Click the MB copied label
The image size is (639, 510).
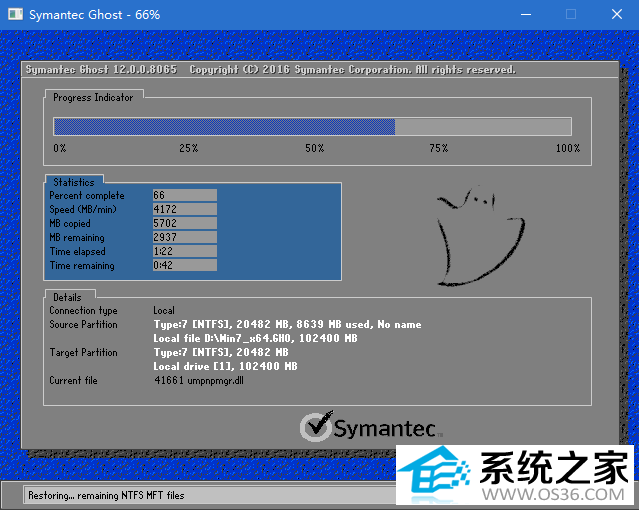click(70, 223)
